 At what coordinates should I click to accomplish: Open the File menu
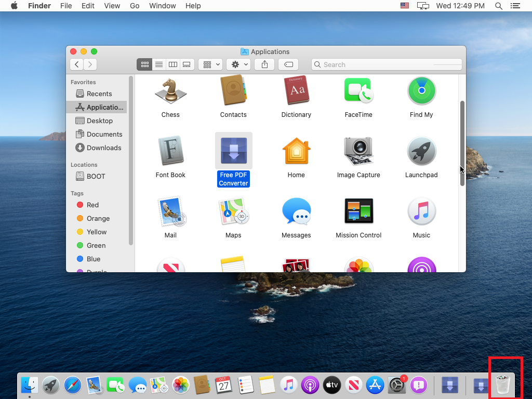tap(66, 6)
